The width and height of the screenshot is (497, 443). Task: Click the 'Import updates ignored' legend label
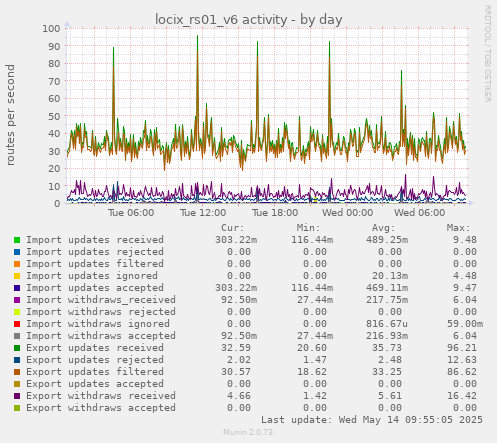(92, 276)
